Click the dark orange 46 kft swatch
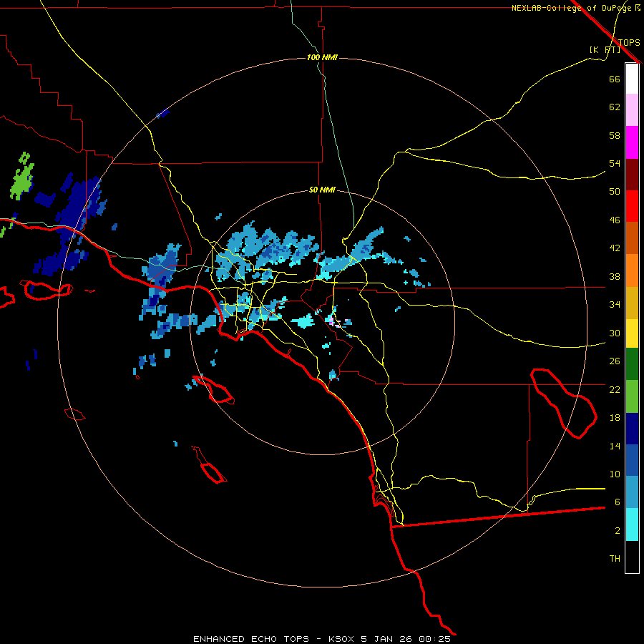This screenshot has width=644, height=644. (631, 238)
